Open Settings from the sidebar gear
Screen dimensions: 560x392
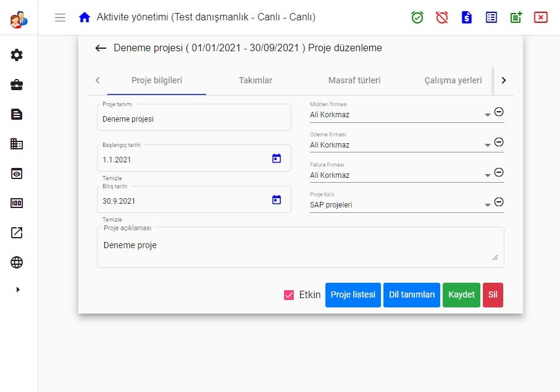point(17,55)
